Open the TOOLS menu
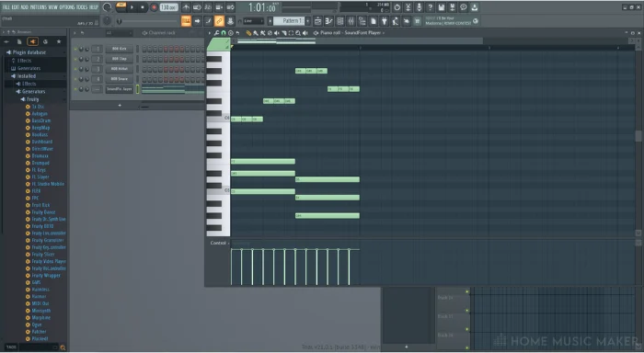 pos(82,7)
